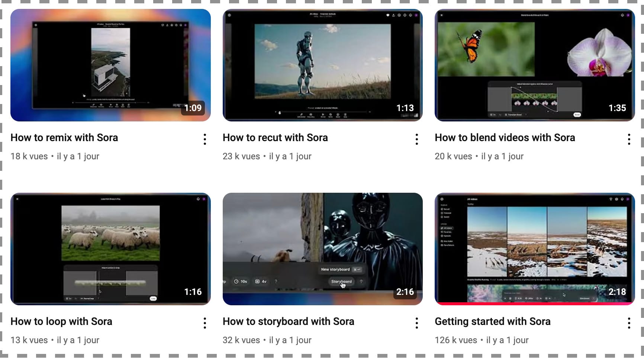644x358 pixels.
Task: Select the title How to blend videos with Sora
Action: pos(505,138)
